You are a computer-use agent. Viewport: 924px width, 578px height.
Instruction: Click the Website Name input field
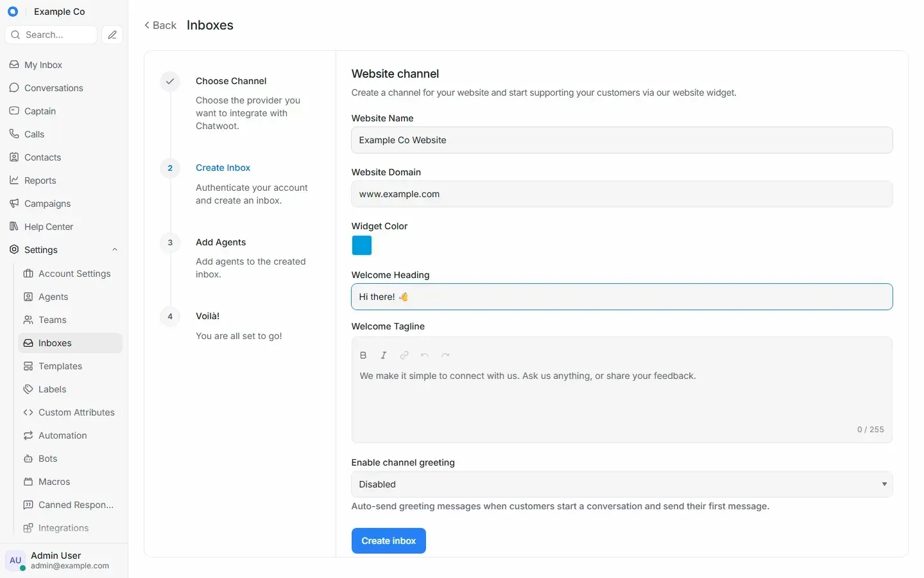(622, 140)
